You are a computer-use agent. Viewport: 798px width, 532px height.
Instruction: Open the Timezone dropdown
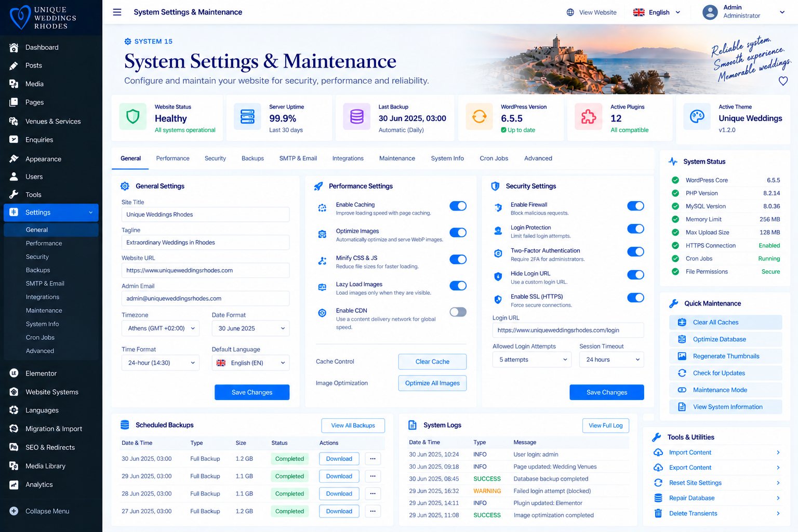tap(161, 328)
